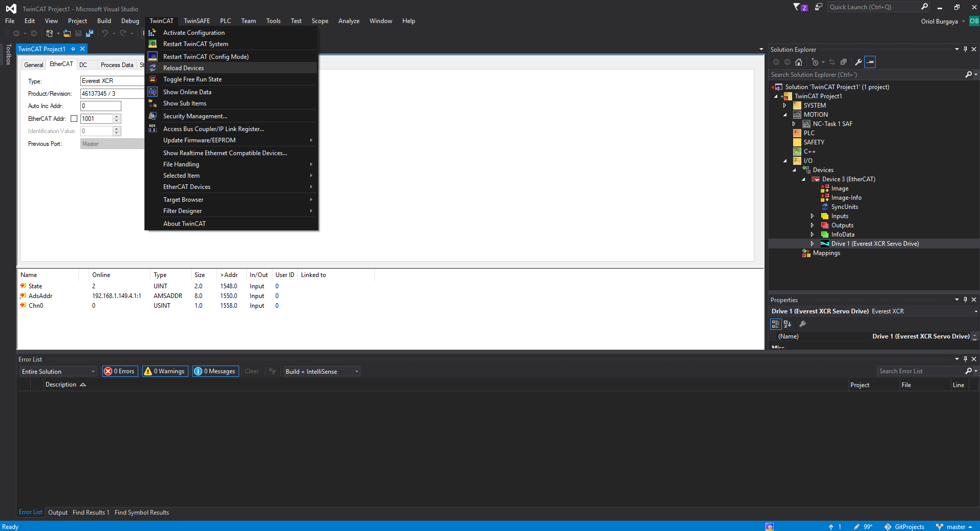This screenshot has height=531, width=980.
Task: Select Reload Devices from the TwinCAT menu
Action: [183, 68]
